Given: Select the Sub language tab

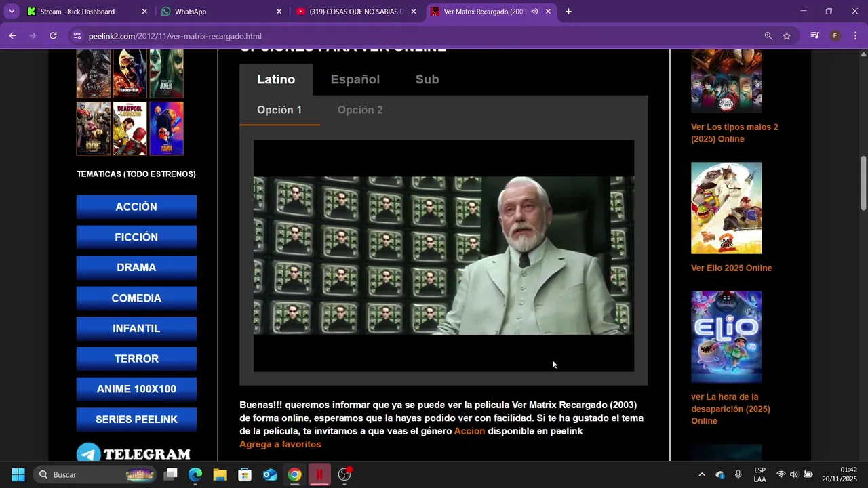Looking at the screenshot, I should [x=427, y=79].
